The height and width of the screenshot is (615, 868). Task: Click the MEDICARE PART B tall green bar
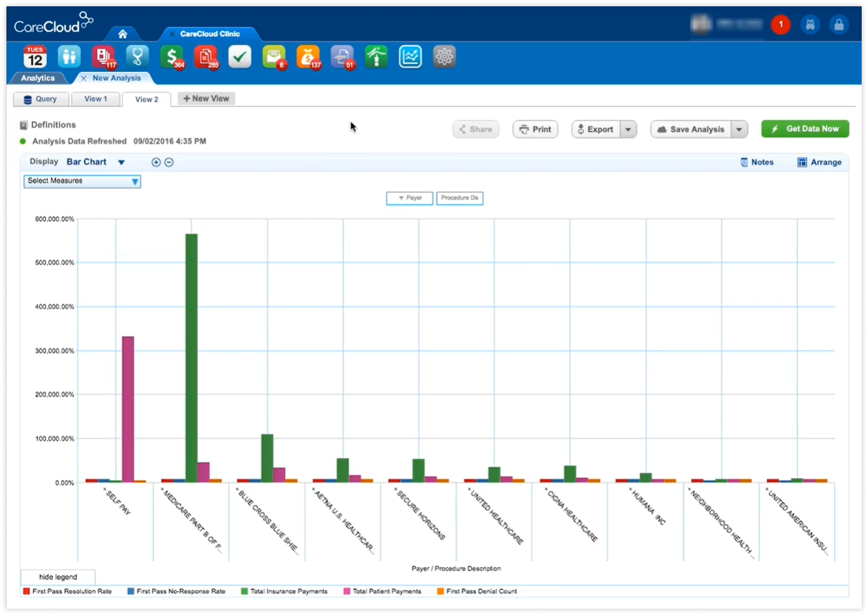click(x=191, y=358)
